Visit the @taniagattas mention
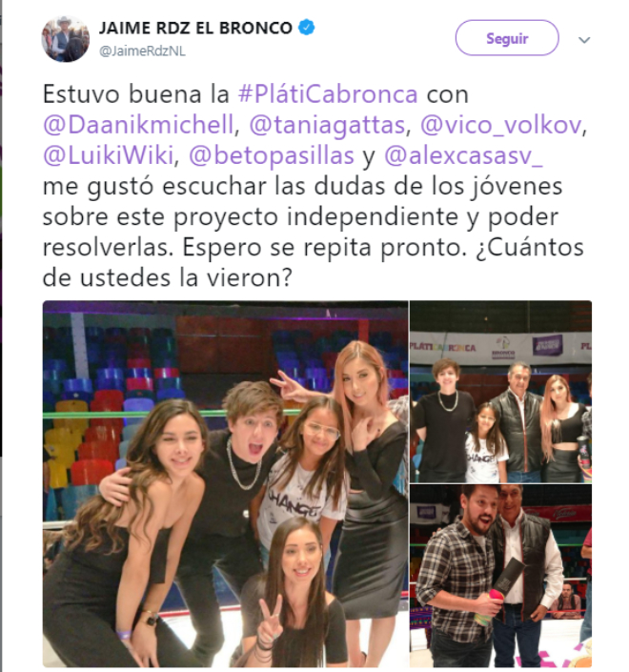 tap(327, 125)
